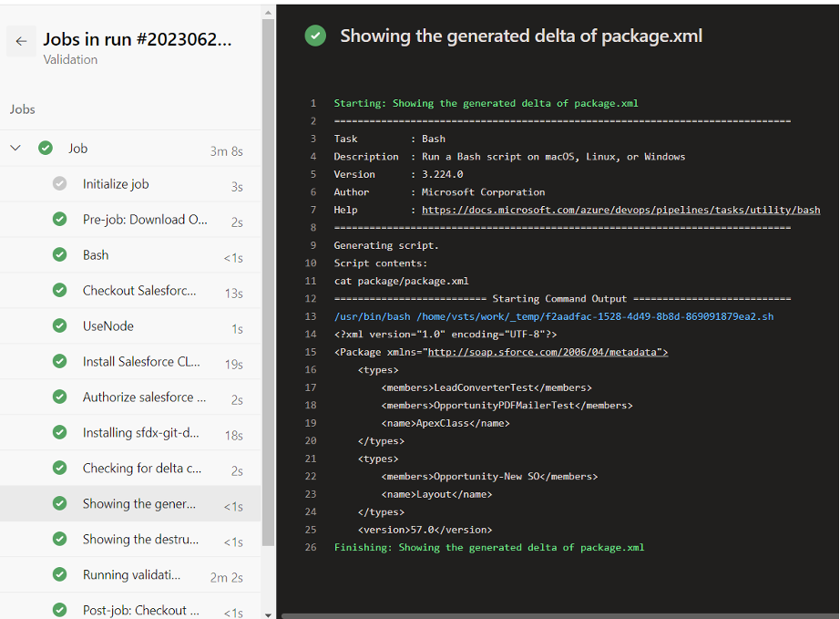Image resolution: width=840 pixels, height=619 pixels.
Task: Click the status icon beside Showing the gener...
Action: [x=59, y=503]
